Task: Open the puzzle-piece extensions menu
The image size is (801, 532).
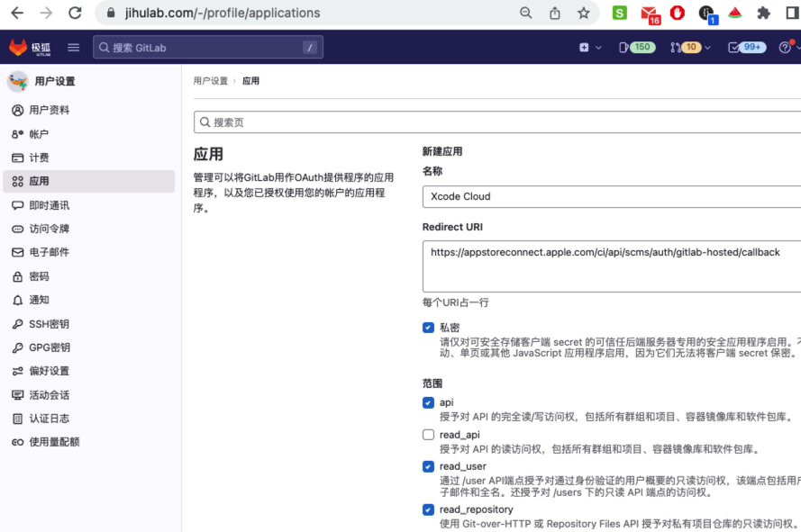Action: click(764, 13)
